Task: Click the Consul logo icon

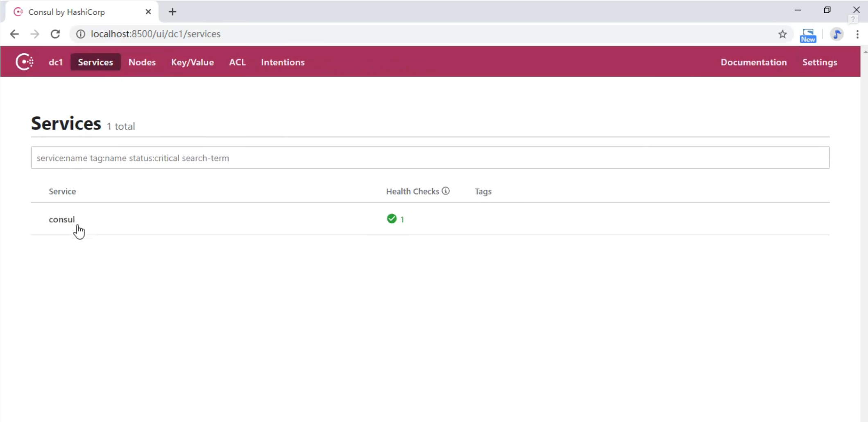Action: tap(25, 62)
